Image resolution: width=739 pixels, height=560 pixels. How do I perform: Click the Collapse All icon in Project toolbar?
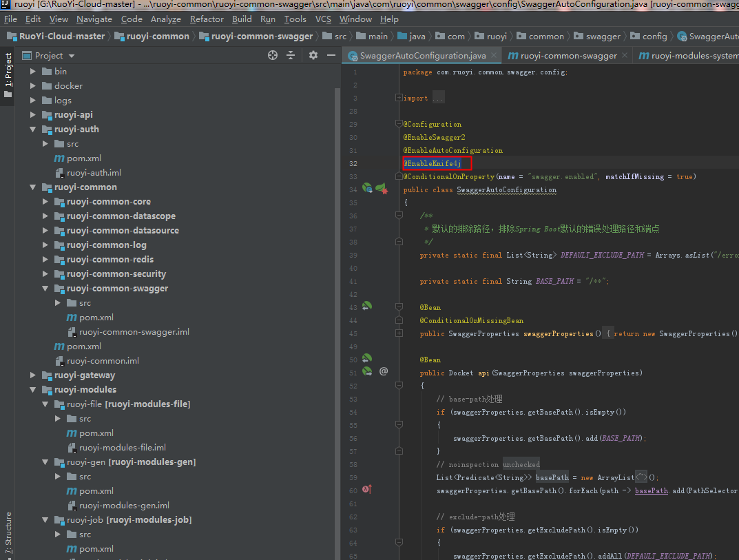click(x=292, y=54)
